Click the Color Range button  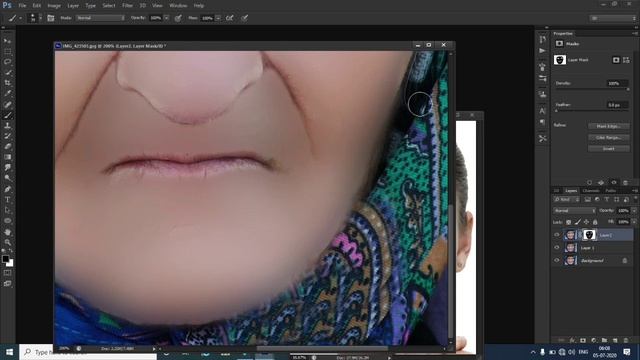click(x=609, y=138)
